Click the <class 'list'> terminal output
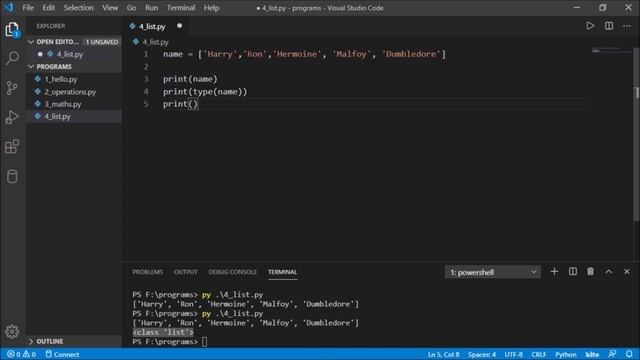Screen dimensions: 640x360 click(163, 332)
